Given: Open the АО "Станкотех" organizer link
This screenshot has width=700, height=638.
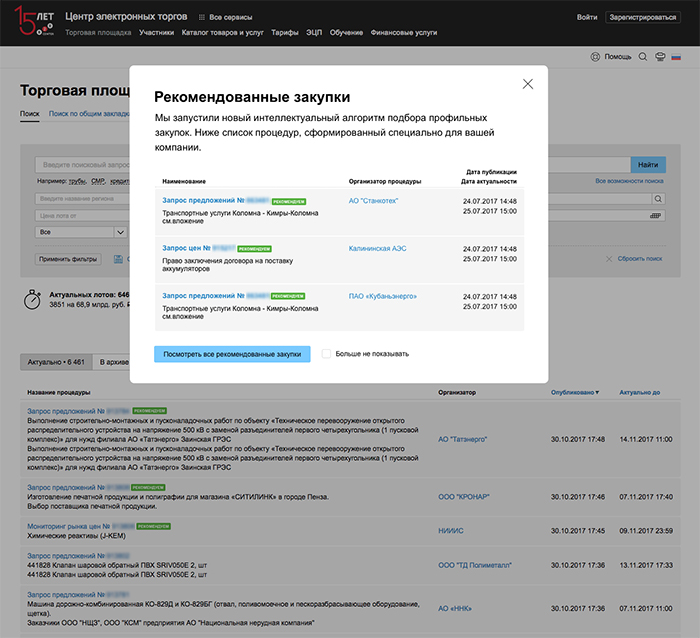Looking at the screenshot, I should coord(373,200).
